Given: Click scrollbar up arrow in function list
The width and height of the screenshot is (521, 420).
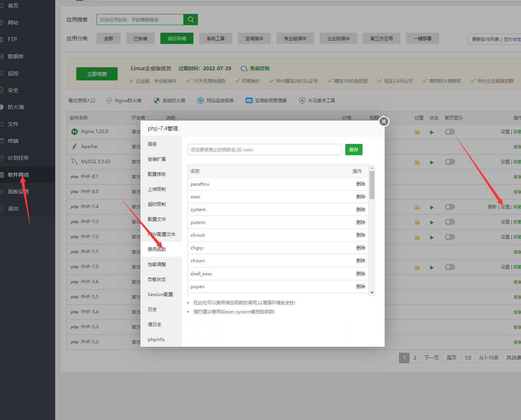Looking at the screenshot, I should coord(372,168).
